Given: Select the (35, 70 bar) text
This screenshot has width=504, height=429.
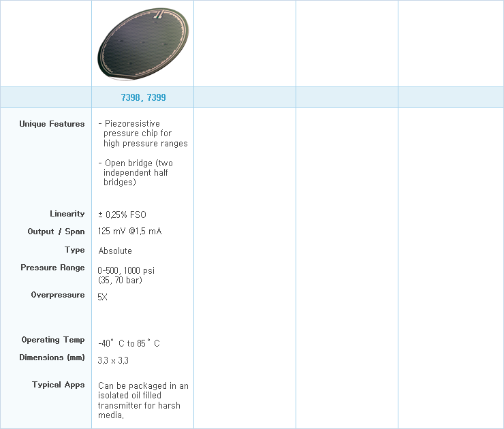Looking at the screenshot, I should pyautogui.click(x=120, y=281).
